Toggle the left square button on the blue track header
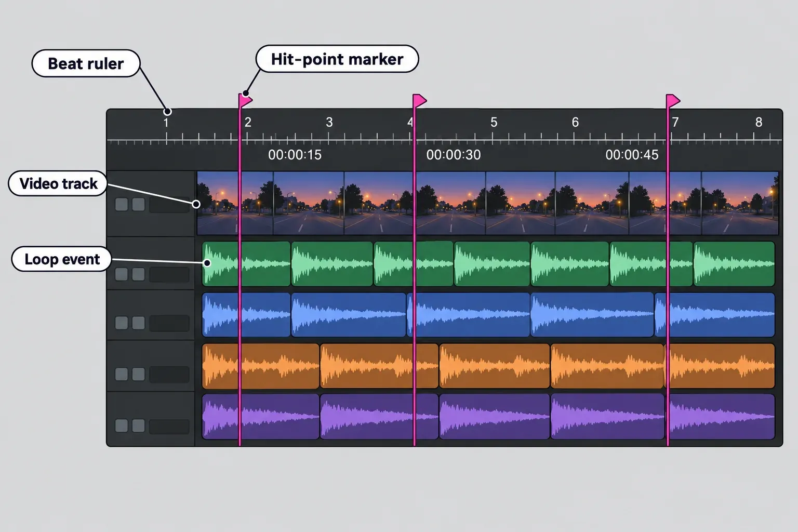The image size is (798, 532). 122,323
